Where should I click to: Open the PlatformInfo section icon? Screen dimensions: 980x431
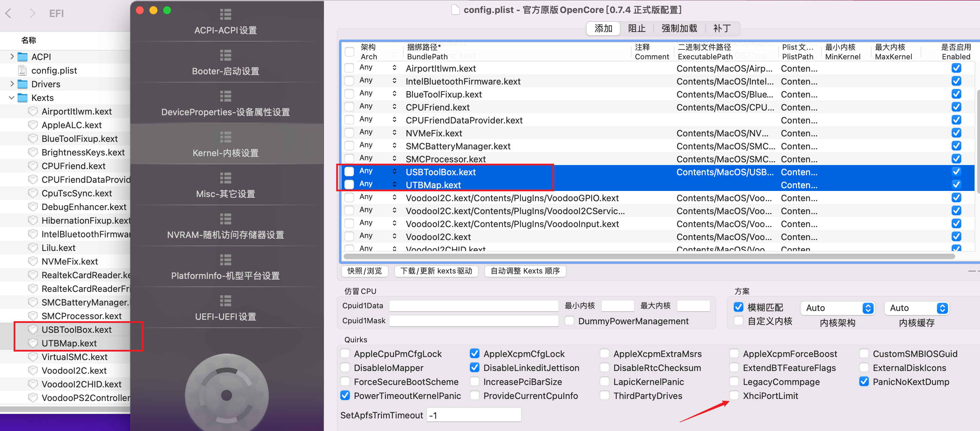[x=226, y=260]
